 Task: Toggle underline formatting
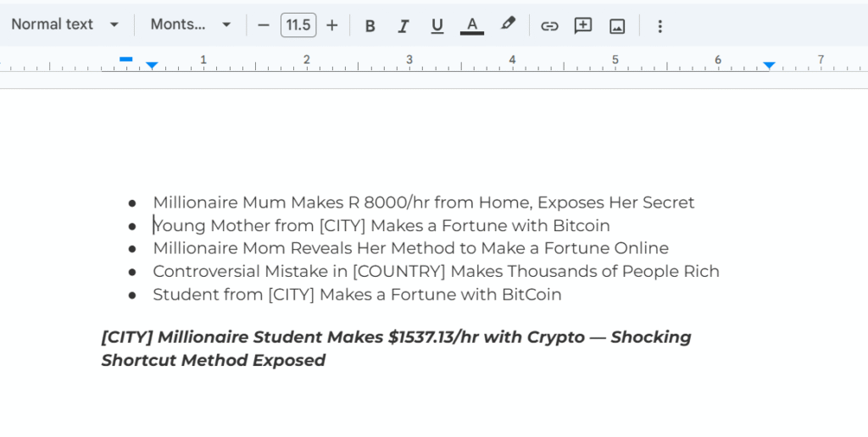pyautogui.click(x=437, y=26)
